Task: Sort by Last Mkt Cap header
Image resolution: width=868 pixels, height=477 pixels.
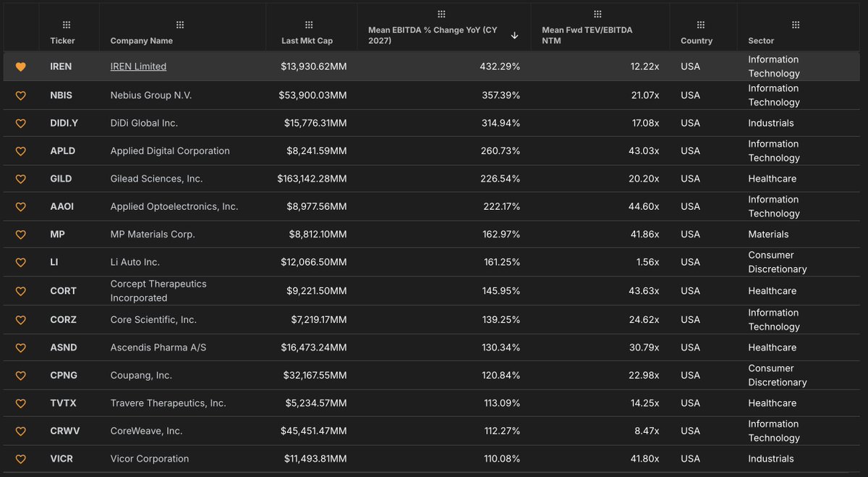Action: 307,41
